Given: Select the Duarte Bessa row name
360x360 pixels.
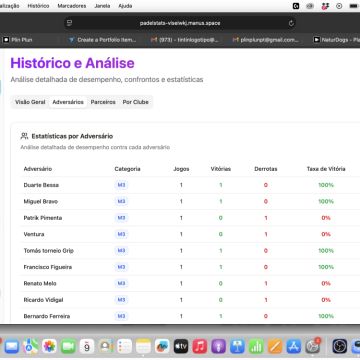Looking at the screenshot, I should [x=41, y=185].
